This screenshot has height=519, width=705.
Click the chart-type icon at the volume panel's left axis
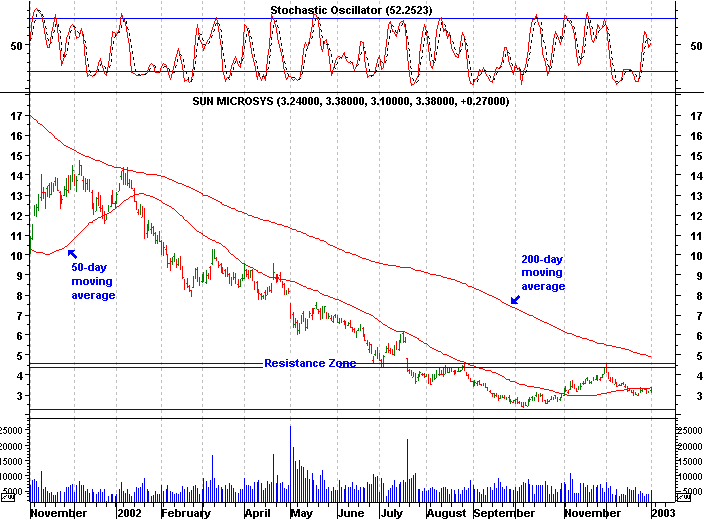pos(7,497)
